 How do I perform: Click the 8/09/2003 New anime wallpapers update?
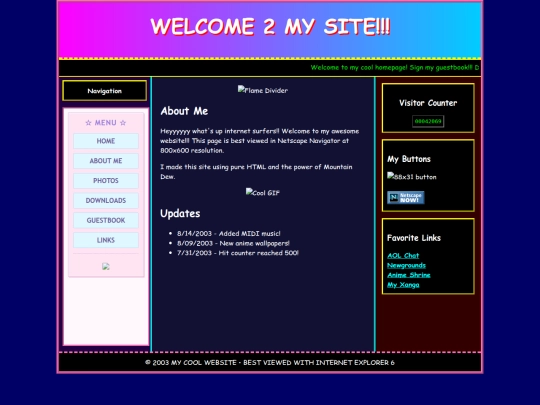click(x=233, y=243)
